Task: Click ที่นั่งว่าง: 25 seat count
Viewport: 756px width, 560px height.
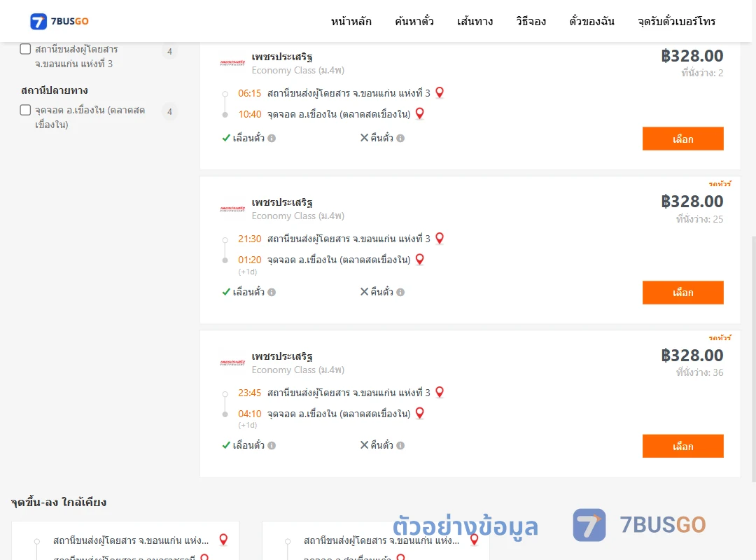Action: click(x=699, y=220)
